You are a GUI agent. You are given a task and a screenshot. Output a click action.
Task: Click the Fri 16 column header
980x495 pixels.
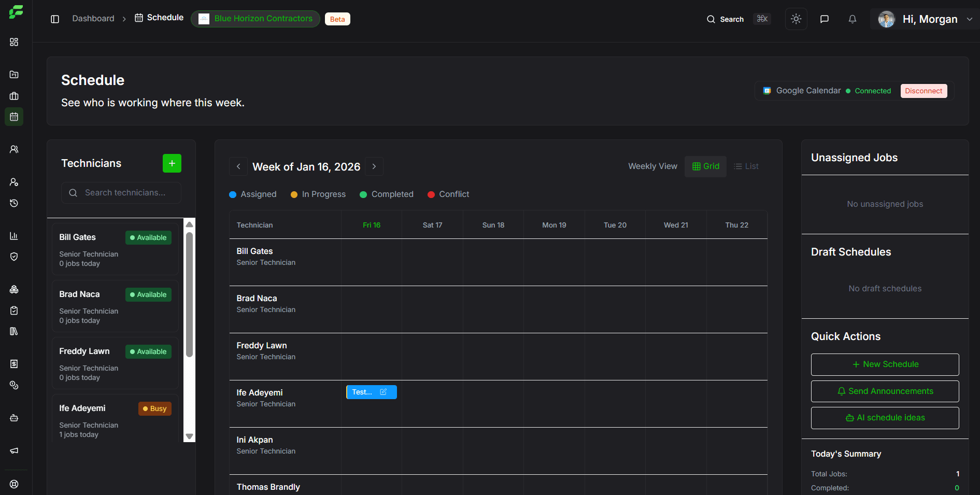pos(372,225)
